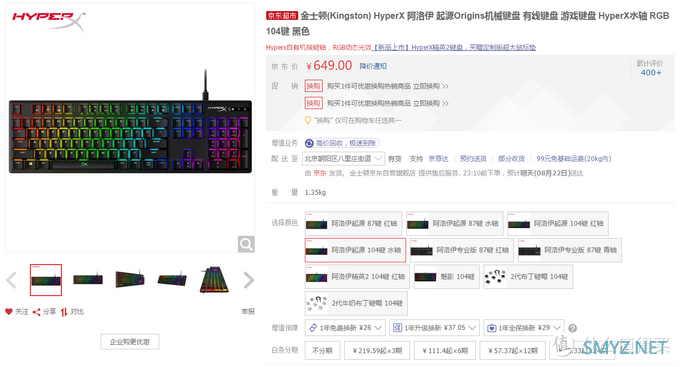
Task: Click the 对比 compare icon
Action: [64, 311]
